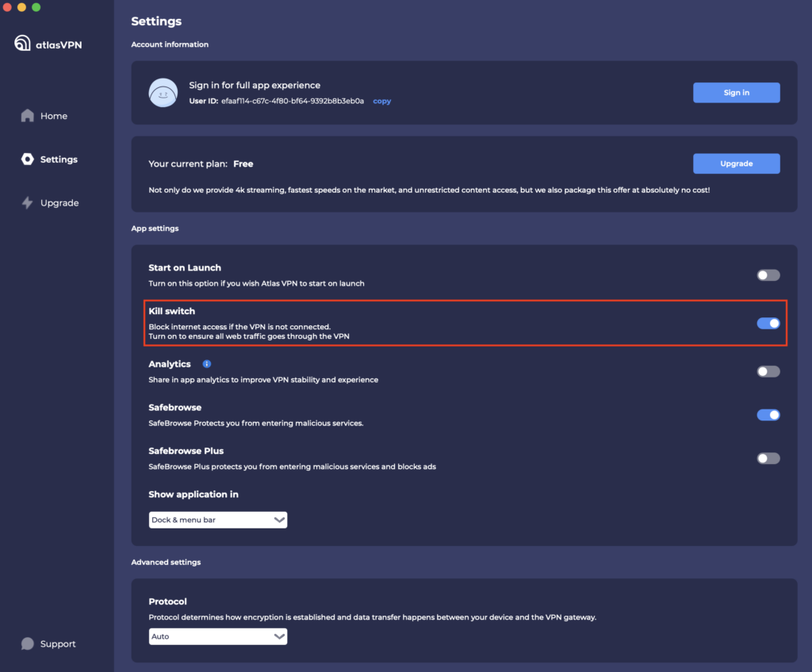Disable the Safebrowse toggle
The width and height of the screenshot is (812, 672).
click(x=768, y=415)
